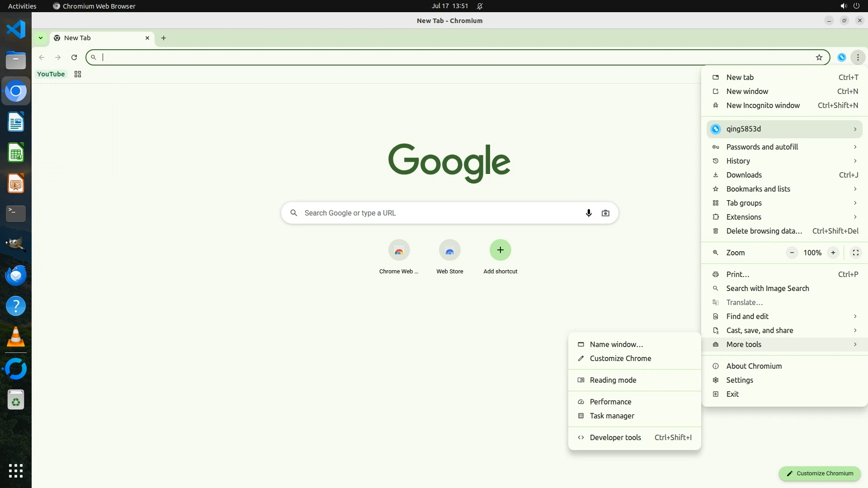The width and height of the screenshot is (868, 488).
Task: Click the voice search microphone icon
Action: [x=588, y=213]
